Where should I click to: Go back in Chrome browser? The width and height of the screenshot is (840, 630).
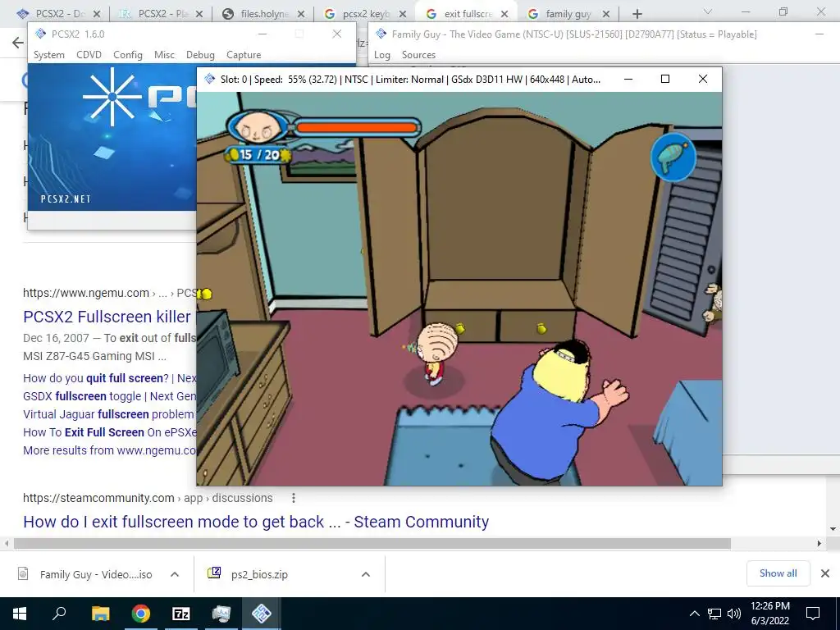pos(18,43)
